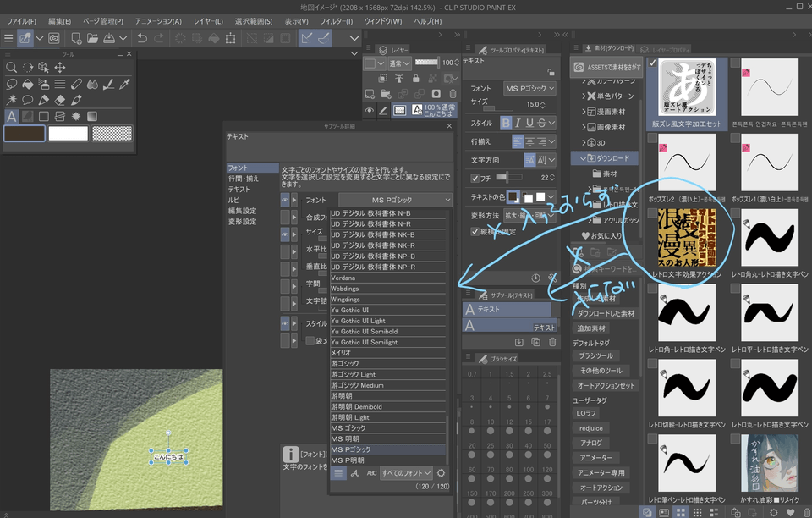Open the レイヤー(L) menu
The image size is (812, 518).
click(207, 20)
